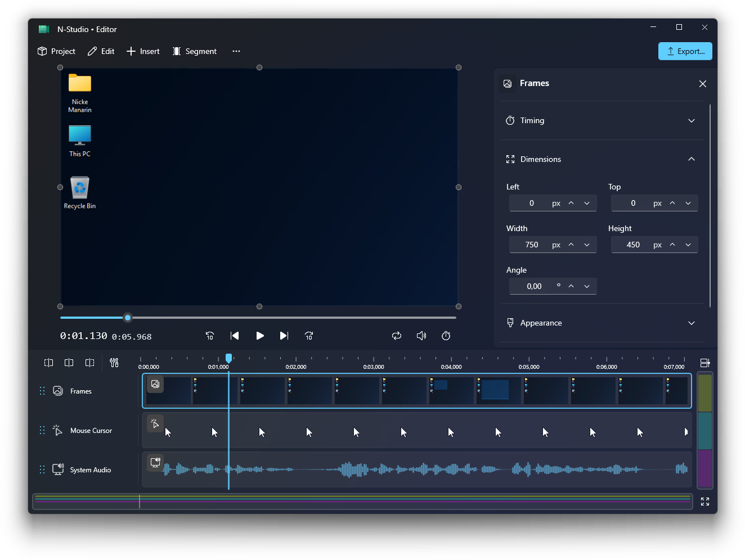Viewport: 745px width, 560px height.
Task: Decrease the Width value with down arrow
Action: (587, 245)
